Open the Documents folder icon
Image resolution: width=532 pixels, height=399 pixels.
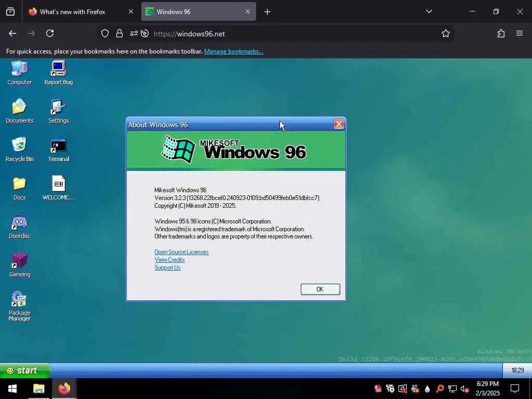19,111
